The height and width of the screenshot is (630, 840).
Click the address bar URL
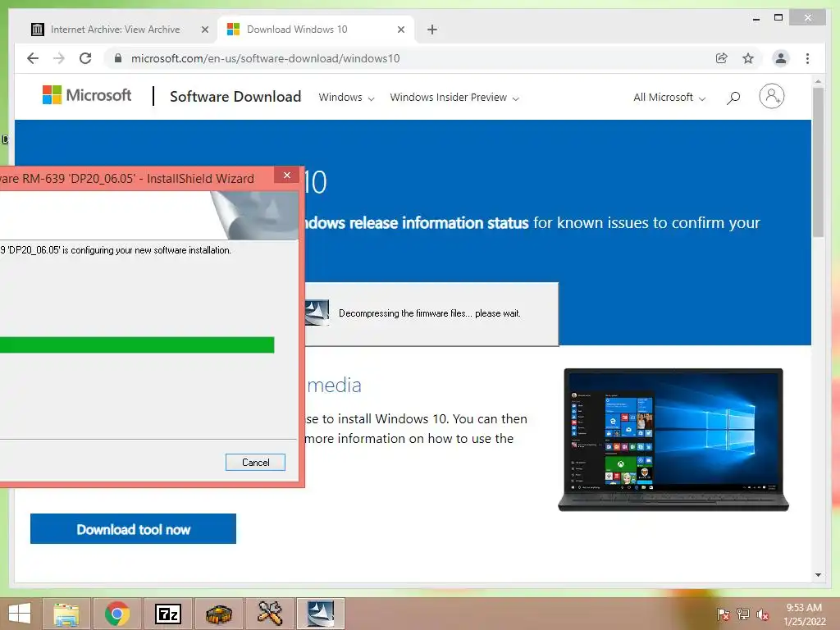[x=265, y=58]
